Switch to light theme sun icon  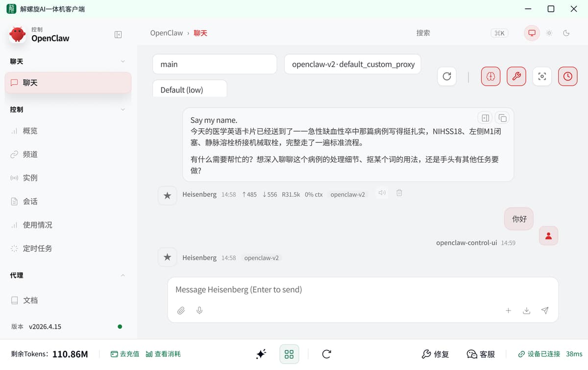[549, 33]
